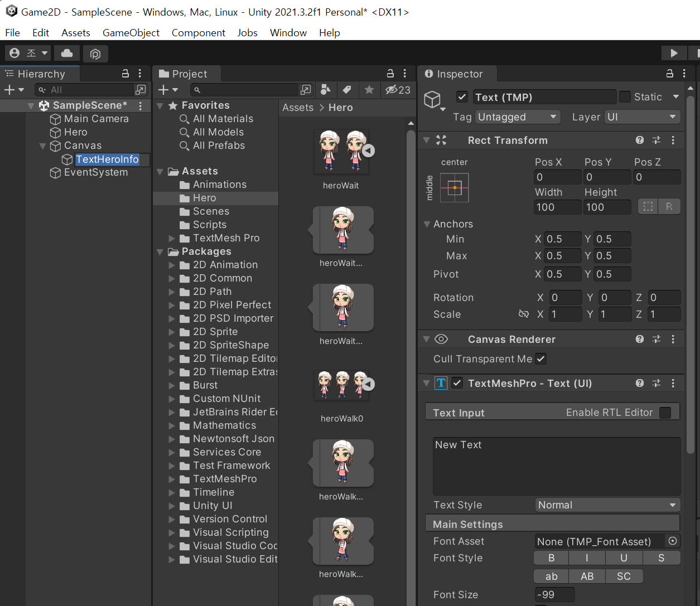Collapse the Anchors foldout
This screenshot has height=606, width=700.
point(427,224)
